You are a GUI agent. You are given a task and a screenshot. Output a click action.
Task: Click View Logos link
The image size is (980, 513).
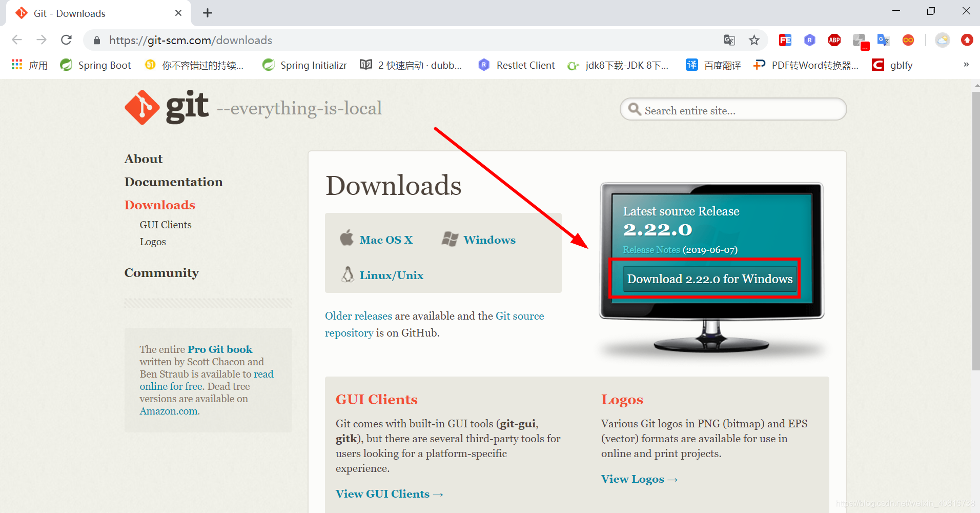pyautogui.click(x=639, y=479)
